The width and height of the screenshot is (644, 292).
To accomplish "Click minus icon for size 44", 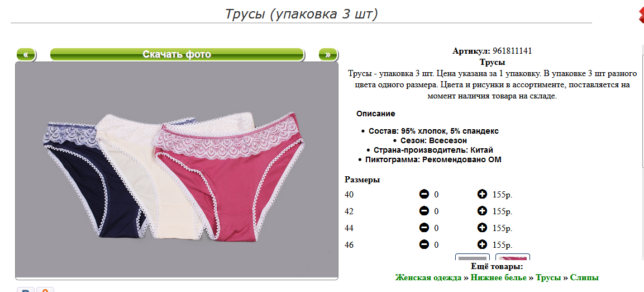I will tap(424, 228).
